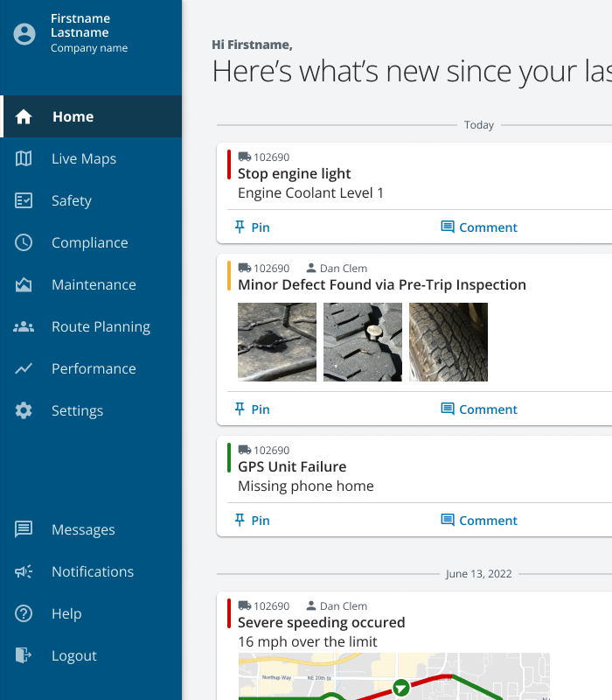612x700 pixels.
Task: Go to the Home menu item
Action: click(x=73, y=116)
